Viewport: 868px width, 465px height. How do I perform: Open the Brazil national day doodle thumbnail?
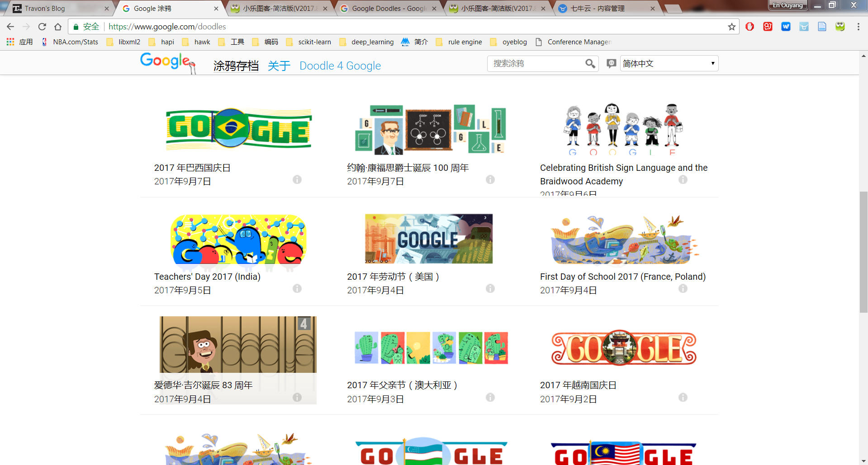pos(239,129)
